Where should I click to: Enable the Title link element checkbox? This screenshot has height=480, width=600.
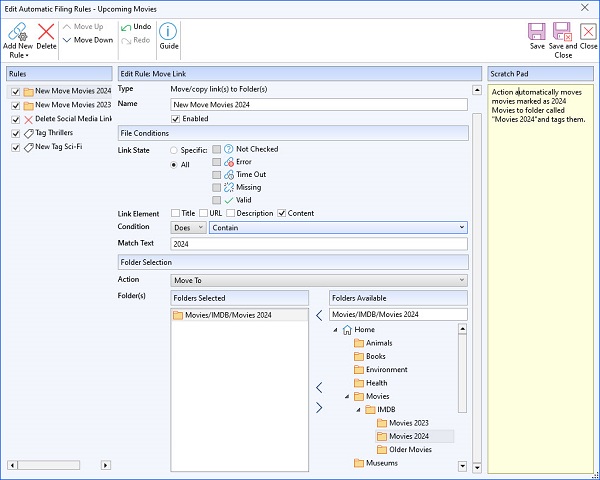click(x=175, y=213)
